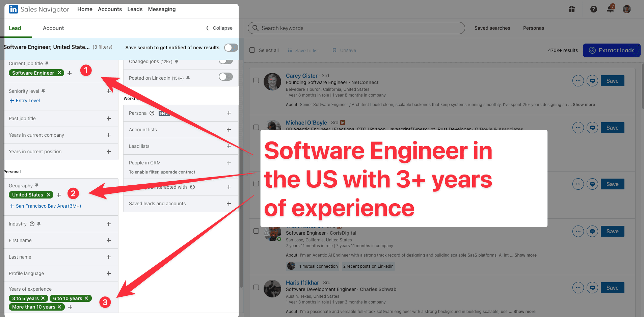644x317 pixels.
Task: Click the Extract leads button
Action: 612,50
